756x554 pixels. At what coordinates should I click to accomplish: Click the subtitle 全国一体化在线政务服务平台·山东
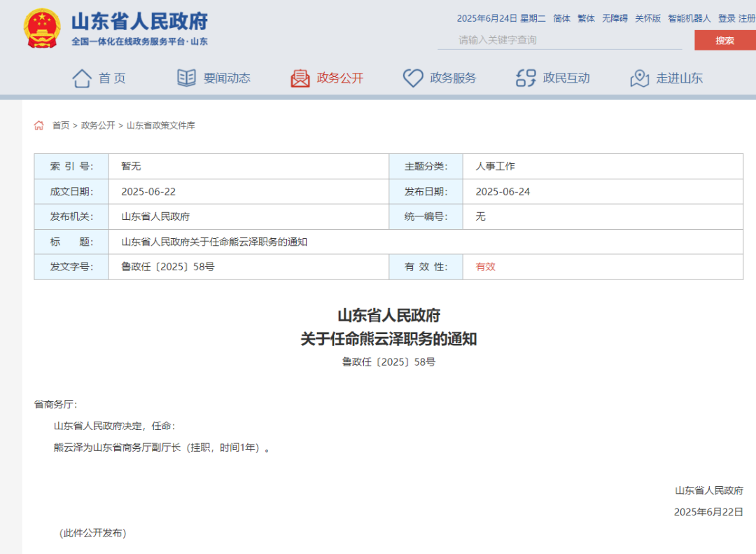[x=140, y=41]
